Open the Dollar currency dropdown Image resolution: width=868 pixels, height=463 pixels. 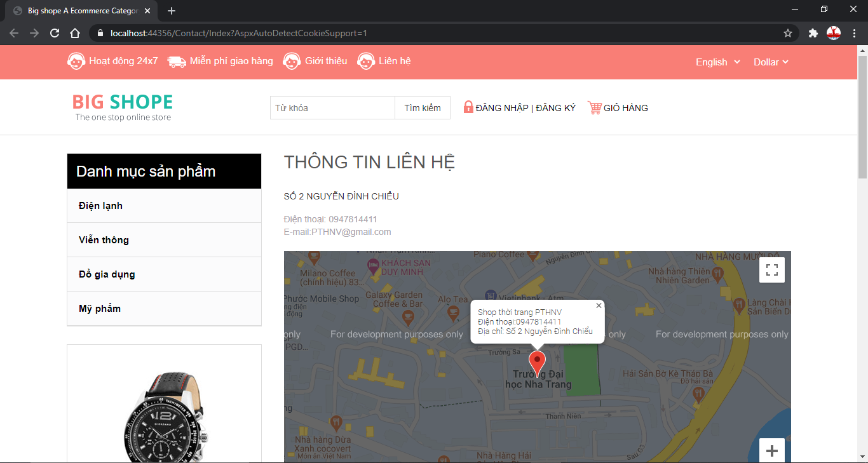coord(771,62)
